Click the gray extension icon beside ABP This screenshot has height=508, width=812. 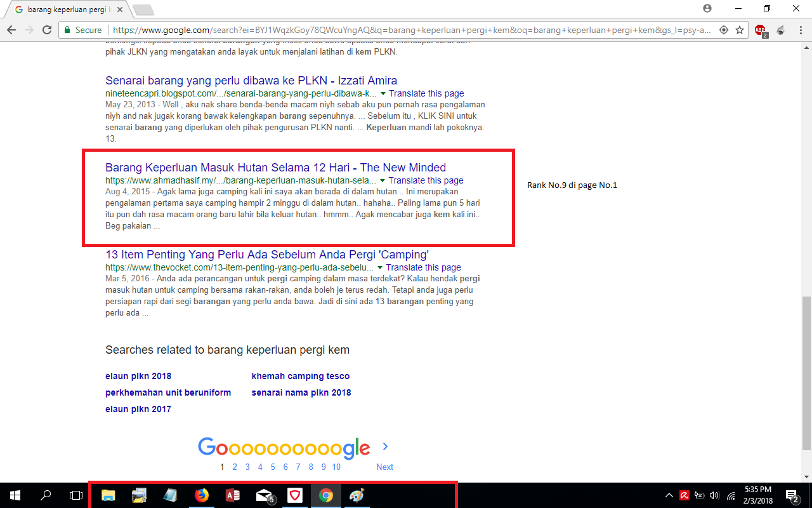pos(780,30)
